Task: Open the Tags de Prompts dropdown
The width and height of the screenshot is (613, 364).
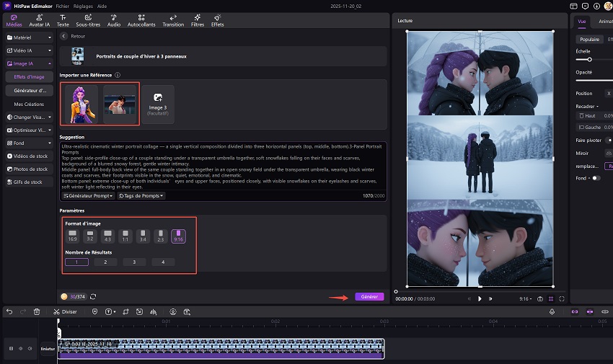Action: tap(141, 195)
